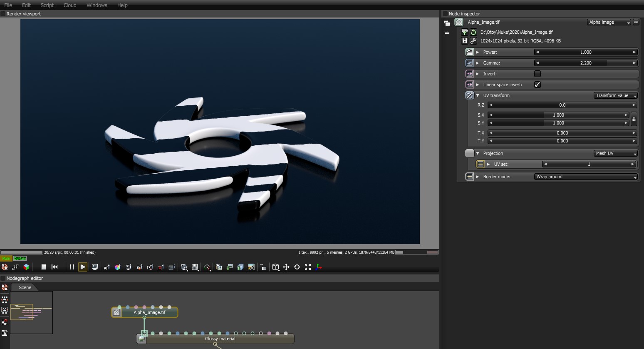Click the colored cube icon in render toolbar
The image size is (644, 349).
(26, 267)
